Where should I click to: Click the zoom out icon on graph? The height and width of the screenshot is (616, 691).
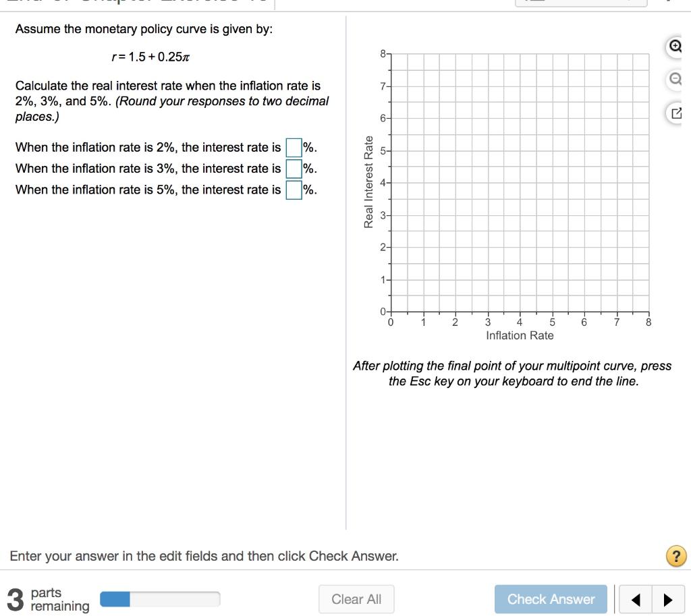tap(675, 78)
